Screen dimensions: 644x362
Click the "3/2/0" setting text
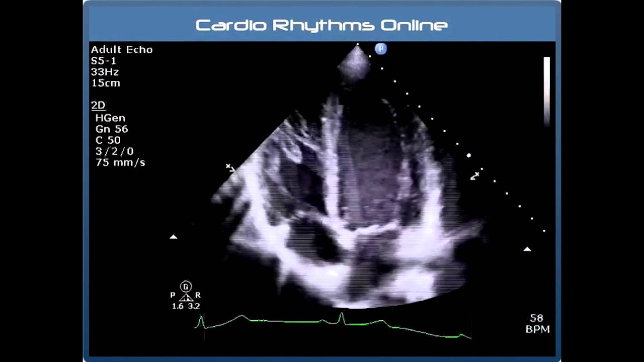115,151
